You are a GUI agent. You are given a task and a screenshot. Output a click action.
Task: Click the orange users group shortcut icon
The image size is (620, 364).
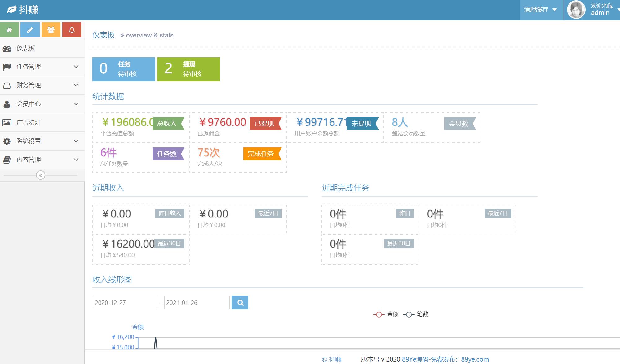click(x=51, y=30)
